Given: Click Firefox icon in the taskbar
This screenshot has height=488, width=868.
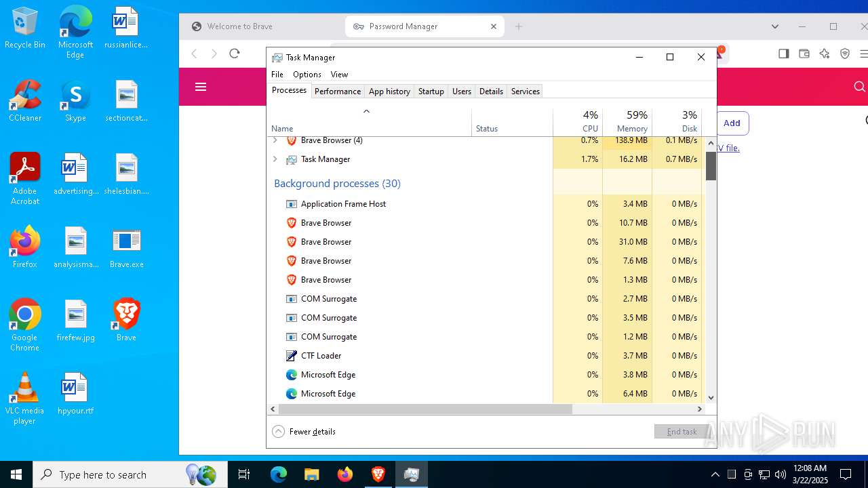Looking at the screenshot, I should [x=345, y=474].
